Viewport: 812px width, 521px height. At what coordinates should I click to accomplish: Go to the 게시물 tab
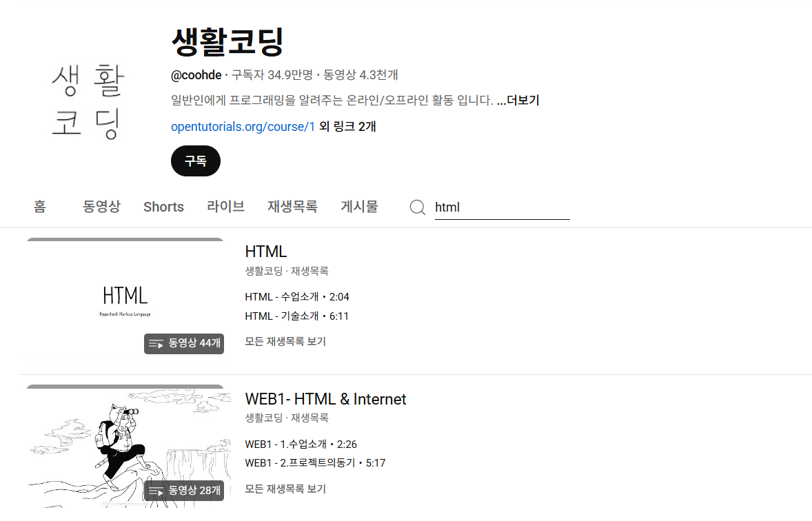358,206
